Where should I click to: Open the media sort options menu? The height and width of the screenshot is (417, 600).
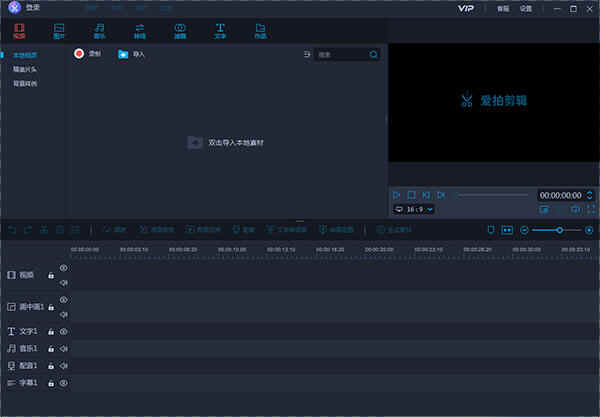click(x=306, y=54)
